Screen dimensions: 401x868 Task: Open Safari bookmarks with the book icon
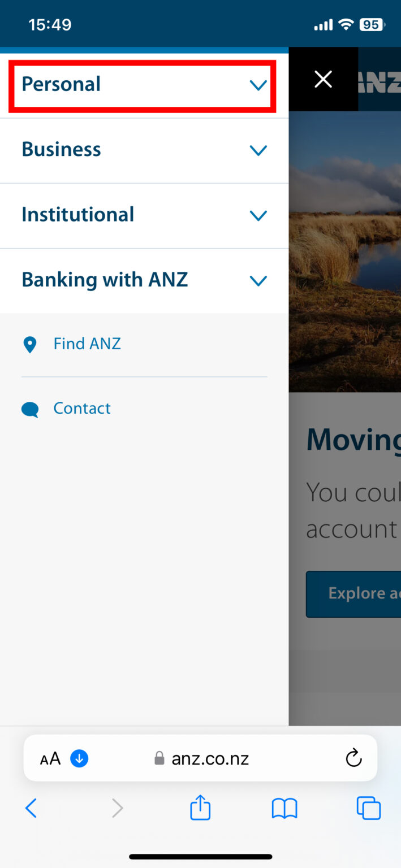[284, 808]
